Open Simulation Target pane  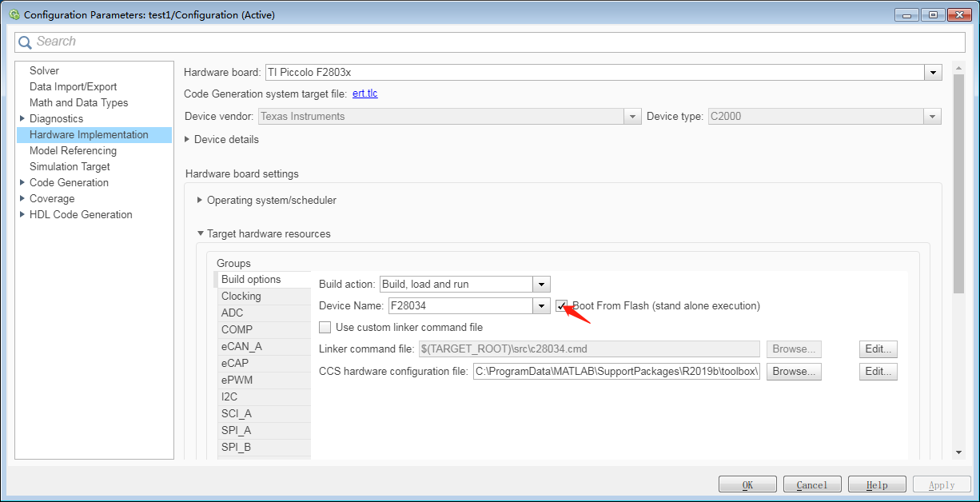[x=70, y=166]
